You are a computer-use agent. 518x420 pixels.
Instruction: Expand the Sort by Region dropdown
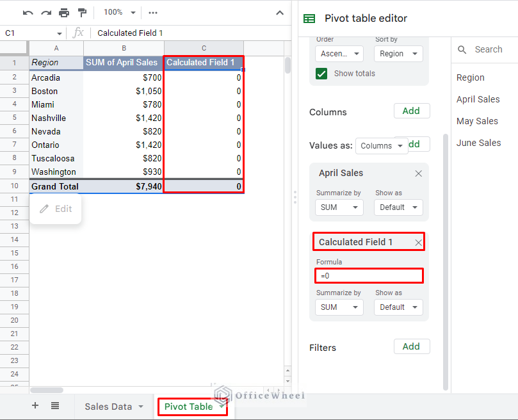(x=398, y=54)
